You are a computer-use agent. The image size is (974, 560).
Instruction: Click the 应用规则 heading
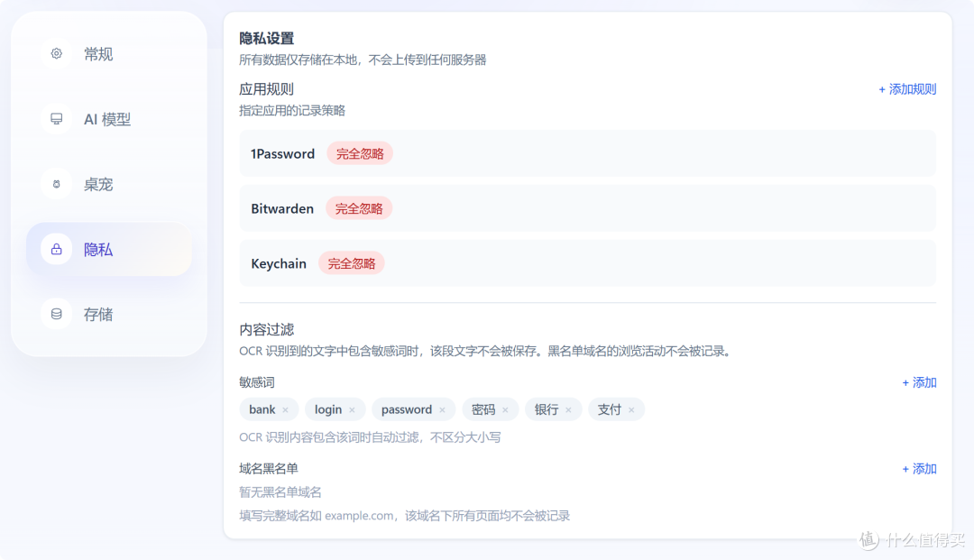[266, 89]
